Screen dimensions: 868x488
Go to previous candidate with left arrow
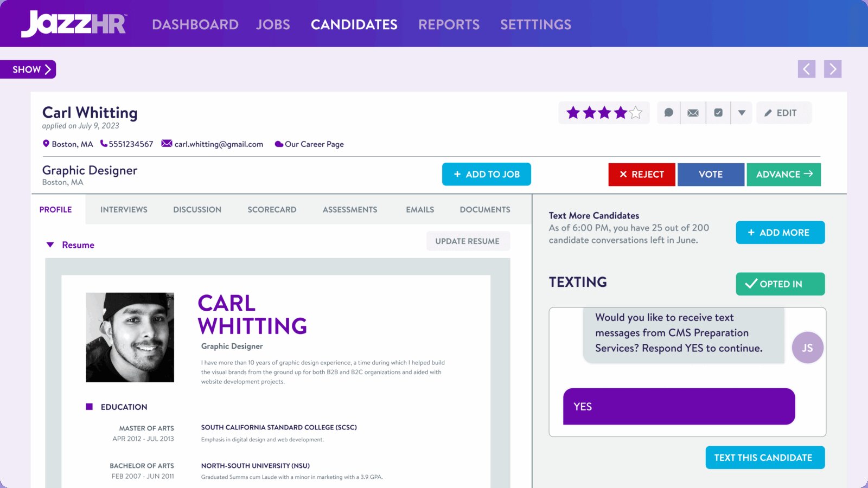coord(806,69)
